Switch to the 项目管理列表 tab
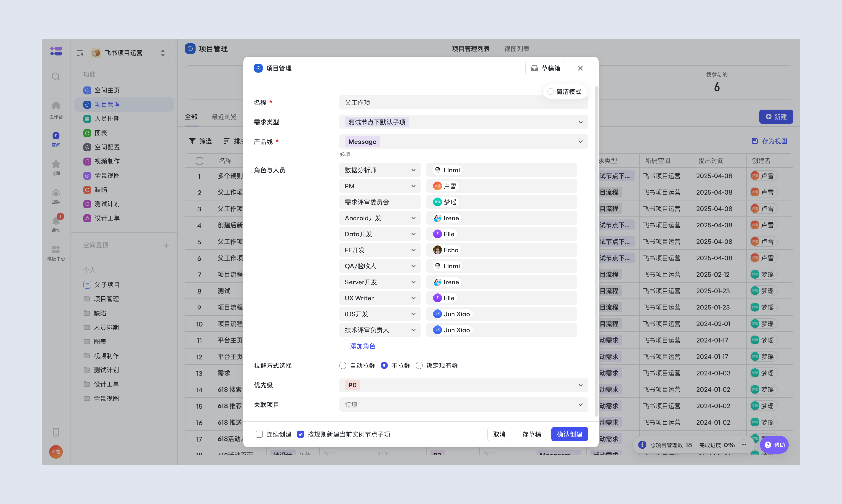 471,49
